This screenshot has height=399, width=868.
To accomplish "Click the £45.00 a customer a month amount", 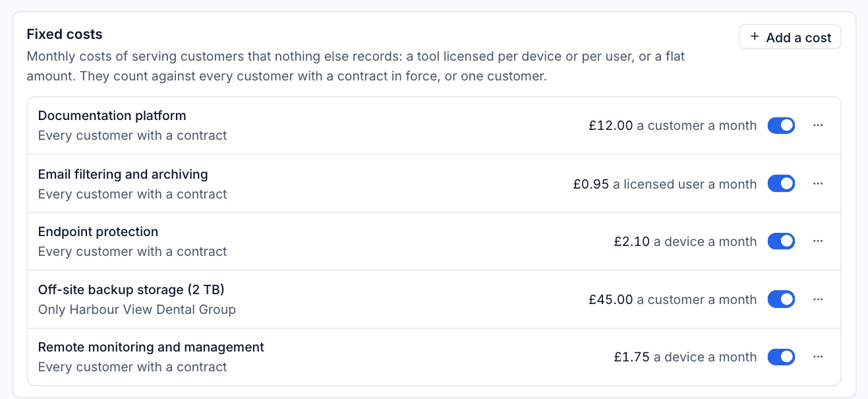I will pos(673,299).
